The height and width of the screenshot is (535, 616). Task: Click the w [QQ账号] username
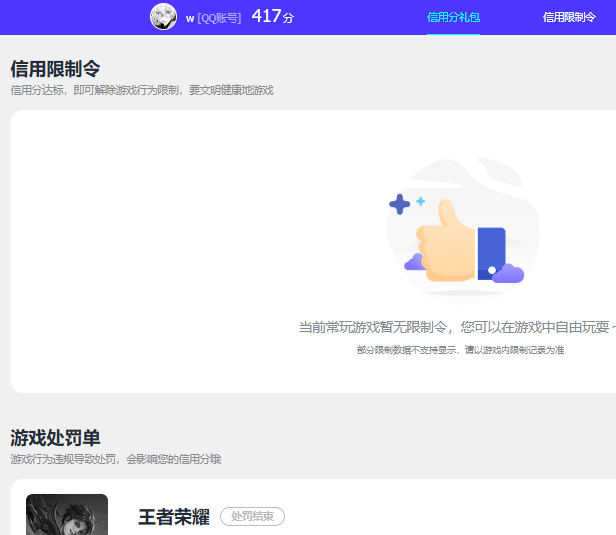pyautogui.click(x=213, y=18)
